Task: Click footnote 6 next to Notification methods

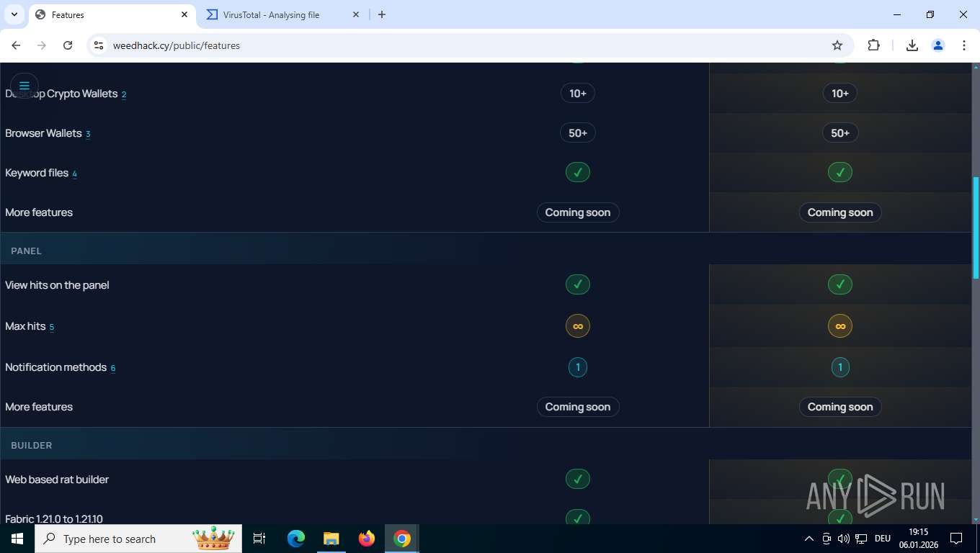Action: pos(113,369)
